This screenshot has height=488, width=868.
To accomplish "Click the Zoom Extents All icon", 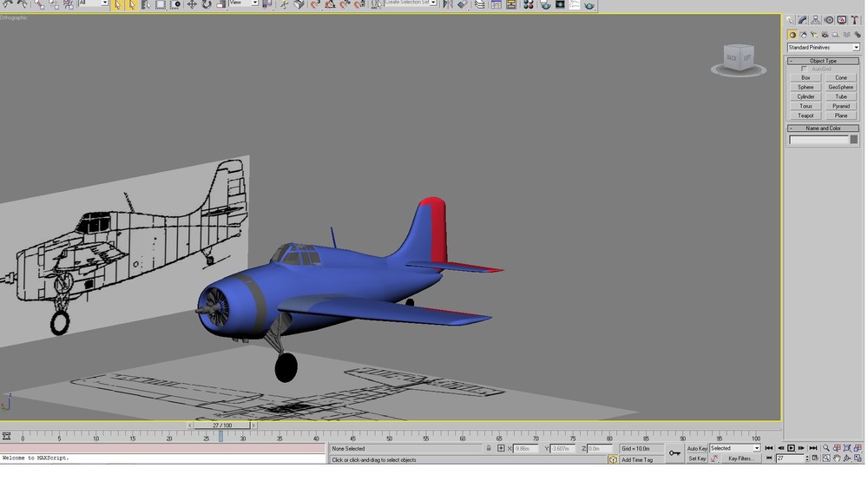I will click(x=858, y=448).
